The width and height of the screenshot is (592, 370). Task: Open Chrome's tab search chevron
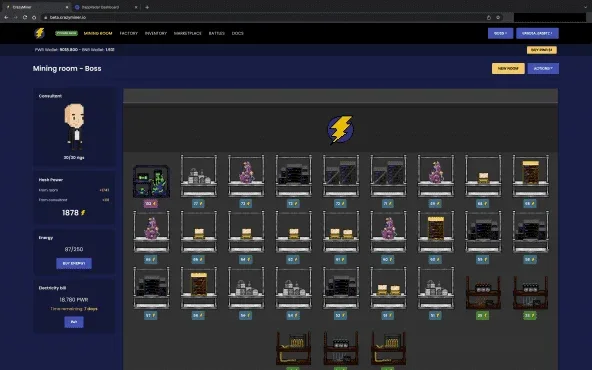586,7
